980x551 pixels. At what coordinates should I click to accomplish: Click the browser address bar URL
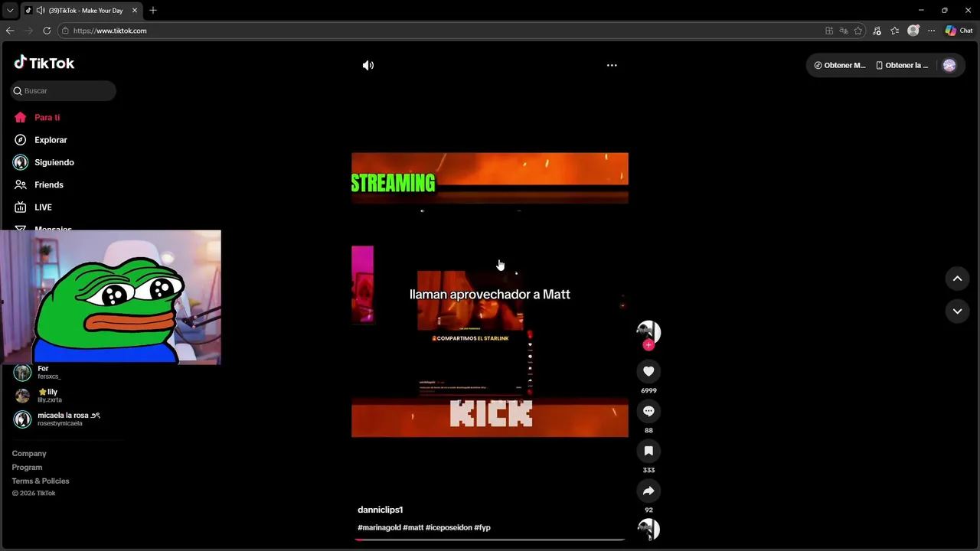pyautogui.click(x=110, y=31)
